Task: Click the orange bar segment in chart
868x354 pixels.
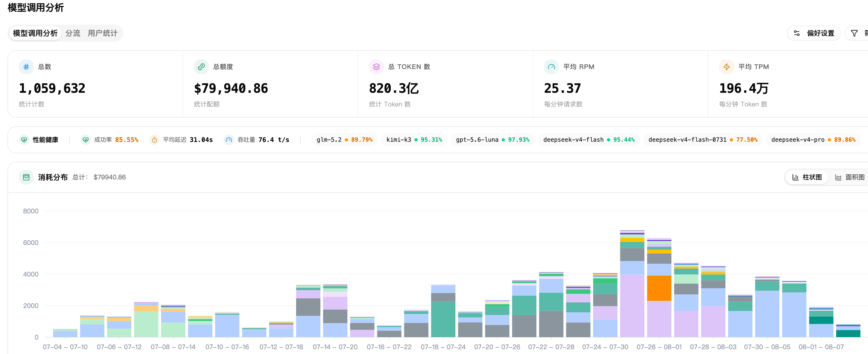Action: tap(659, 288)
